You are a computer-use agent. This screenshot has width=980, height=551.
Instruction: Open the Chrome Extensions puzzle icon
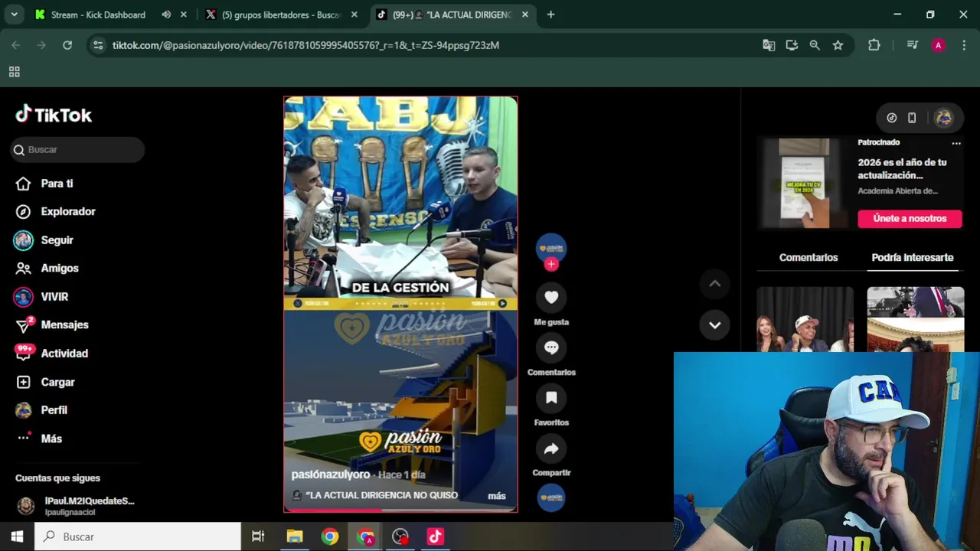[x=874, y=45]
